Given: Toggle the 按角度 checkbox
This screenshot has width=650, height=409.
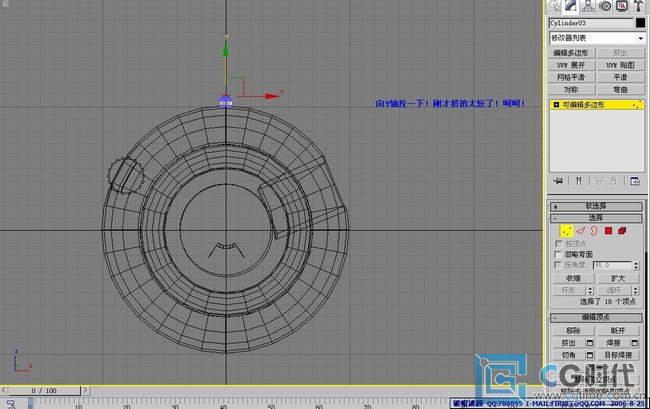Looking at the screenshot, I should tap(558, 265).
